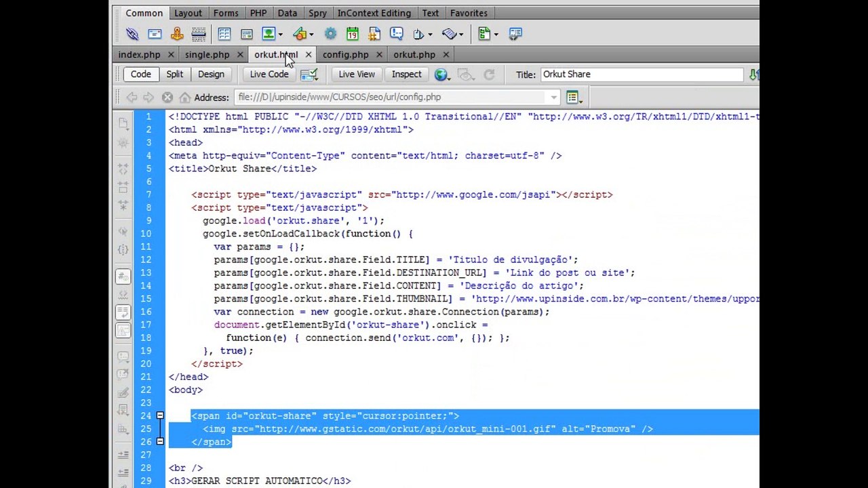Open the Forms insert tab
This screenshot has width=868, height=488.
[x=226, y=13]
